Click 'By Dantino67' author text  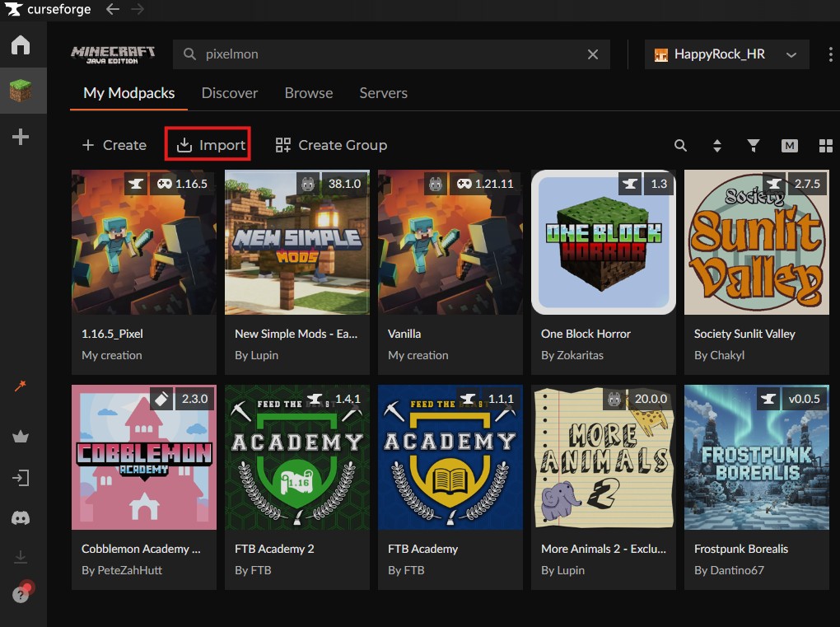pyautogui.click(x=729, y=570)
